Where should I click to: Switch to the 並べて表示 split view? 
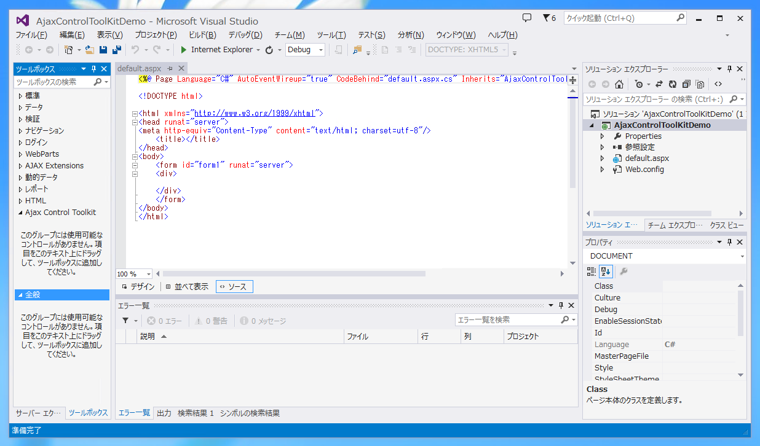coord(187,287)
